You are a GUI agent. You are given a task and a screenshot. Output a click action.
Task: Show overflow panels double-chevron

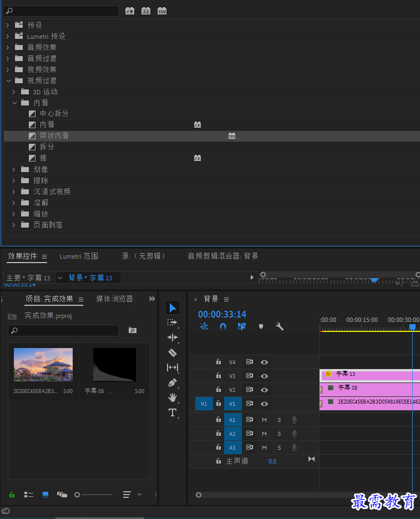152,299
